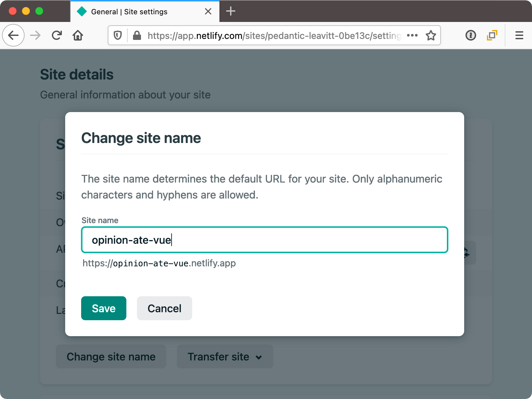Image resolution: width=532 pixels, height=399 pixels.
Task: Open the browser home page icon
Action: [78, 35]
